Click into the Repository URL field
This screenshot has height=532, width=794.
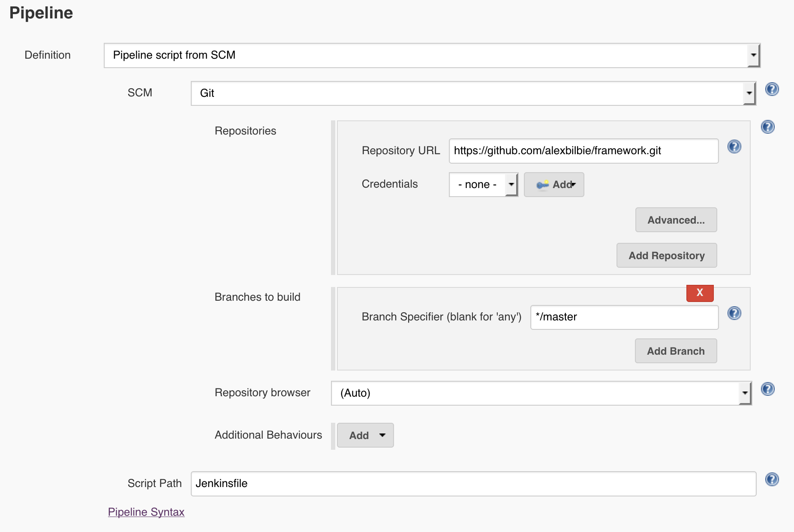pos(583,151)
